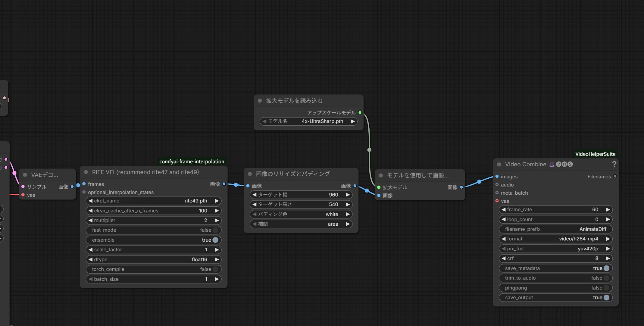The height and width of the screenshot is (326, 644).
Task: Click the link midpoint leading into Video Combine images
Action: point(479,182)
